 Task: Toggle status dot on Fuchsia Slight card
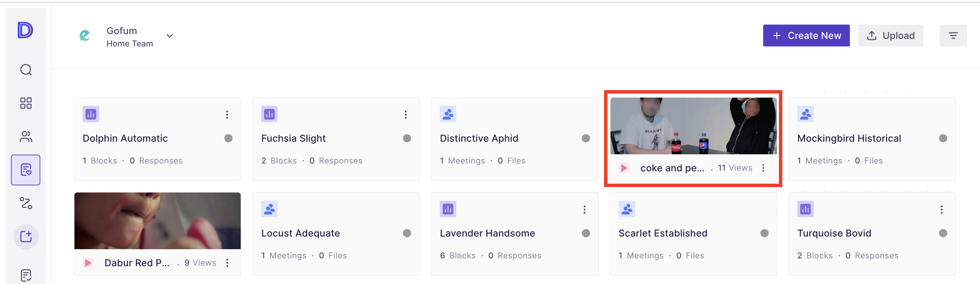(x=407, y=138)
